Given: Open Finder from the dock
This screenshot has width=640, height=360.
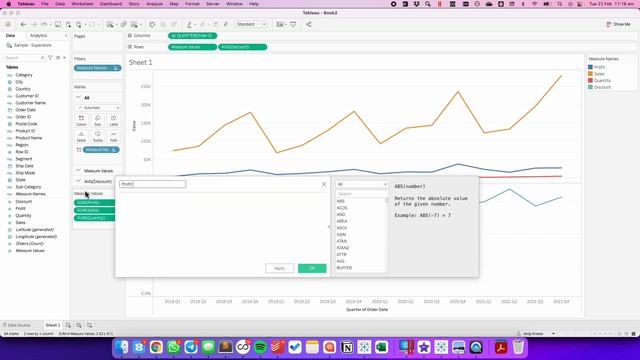Looking at the screenshot, I should pos(121,347).
